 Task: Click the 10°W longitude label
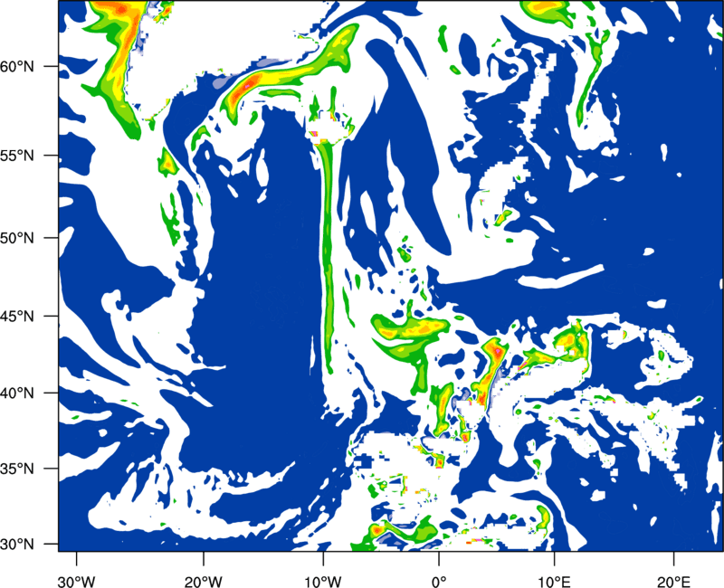[322, 582]
